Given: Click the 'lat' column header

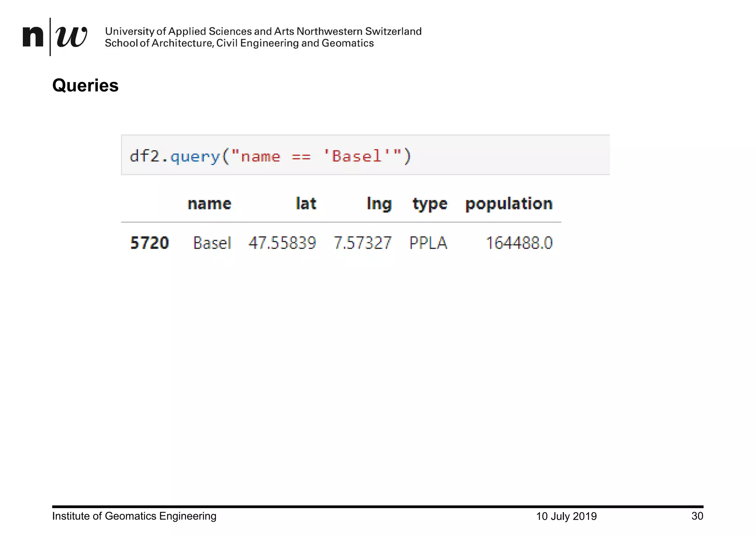Looking at the screenshot, I should tap(306, 204).
